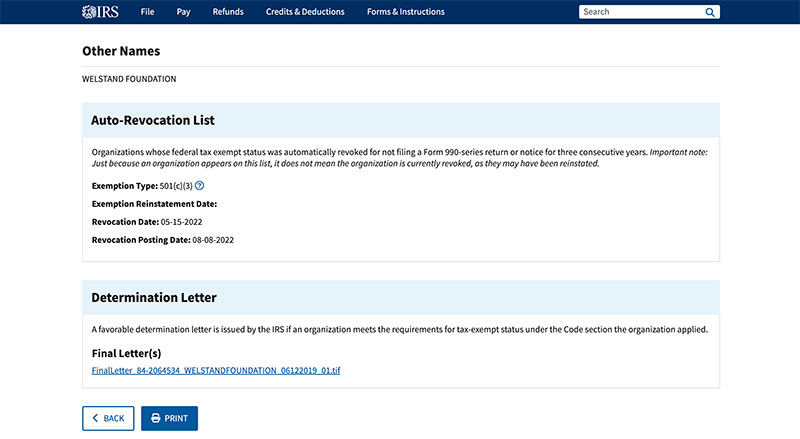Print the page with PRINT button
The width and height of the screenshot is (800, 439).
click(169, 418)
